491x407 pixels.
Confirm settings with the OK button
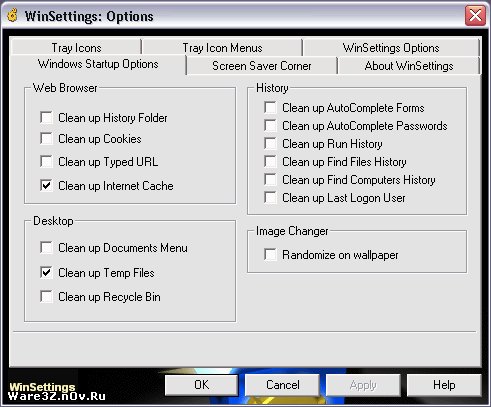(201, 385)
